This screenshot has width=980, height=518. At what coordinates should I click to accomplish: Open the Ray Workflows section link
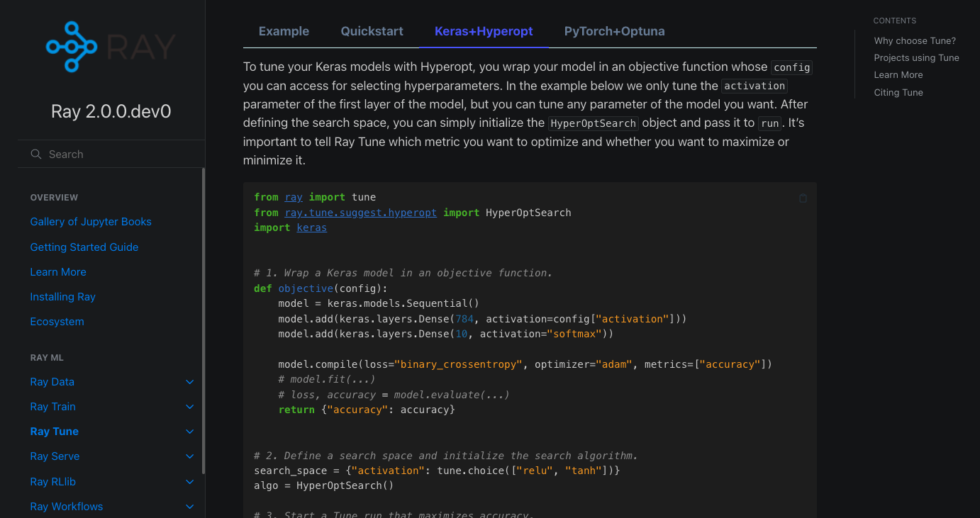coord(66,507)
